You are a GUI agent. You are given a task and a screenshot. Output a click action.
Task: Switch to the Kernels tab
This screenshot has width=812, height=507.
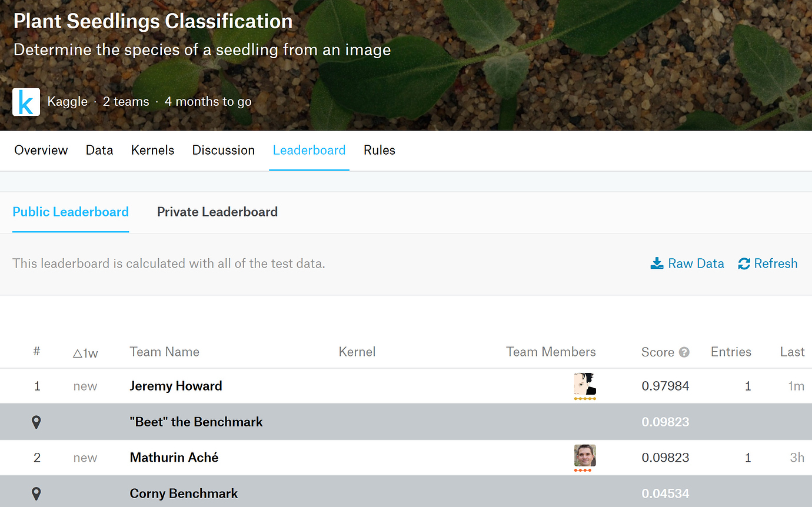(x=152, y=150)
